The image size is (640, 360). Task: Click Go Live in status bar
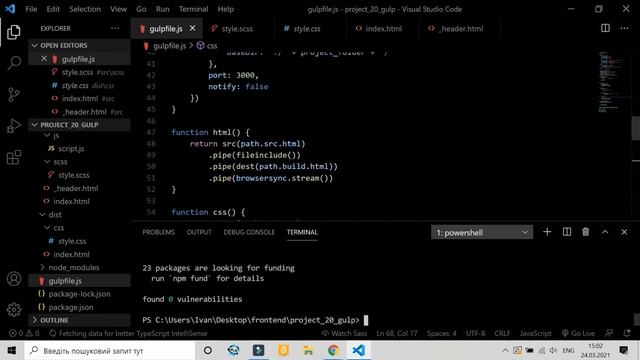click(578, 333)
